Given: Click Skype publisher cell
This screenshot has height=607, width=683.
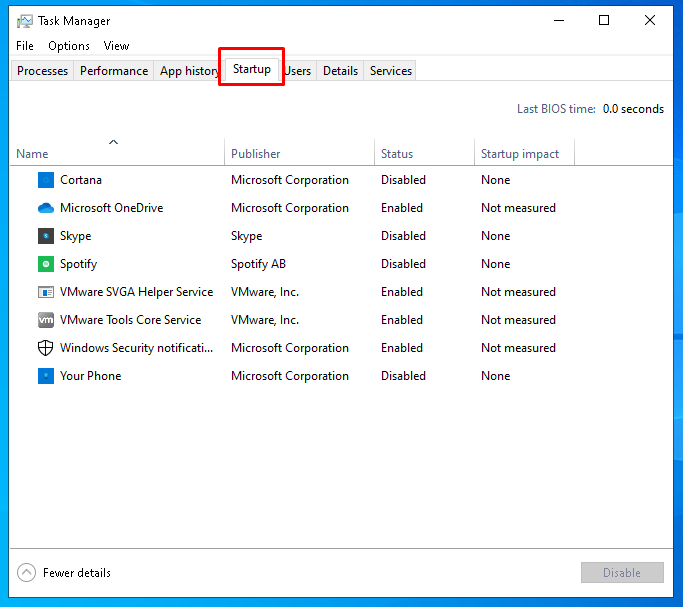Looking at the screenshot, I should (247, 236).
